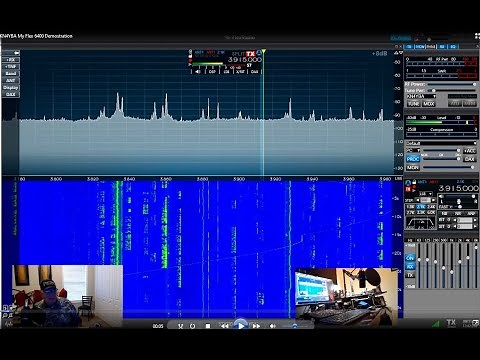Click the TUNE button

tap(413, 104)
